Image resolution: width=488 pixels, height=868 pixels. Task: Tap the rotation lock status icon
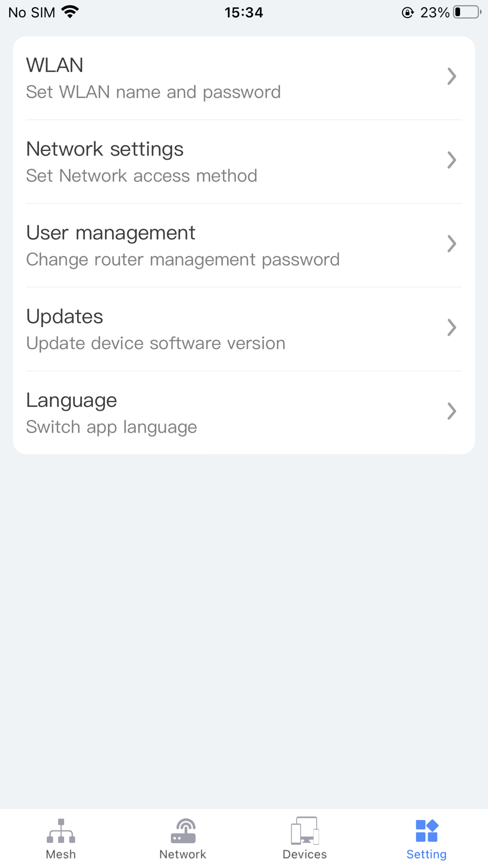click(407, 12)
